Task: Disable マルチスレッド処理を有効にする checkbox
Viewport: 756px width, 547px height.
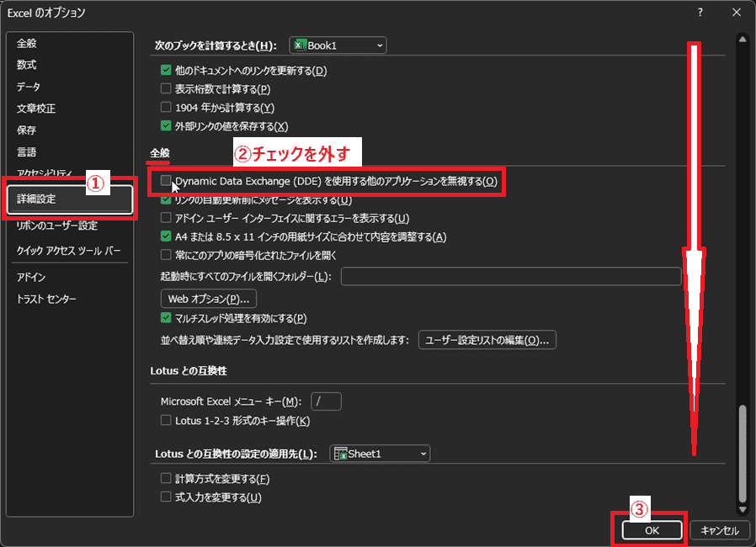Action: (x=166, y=318)
